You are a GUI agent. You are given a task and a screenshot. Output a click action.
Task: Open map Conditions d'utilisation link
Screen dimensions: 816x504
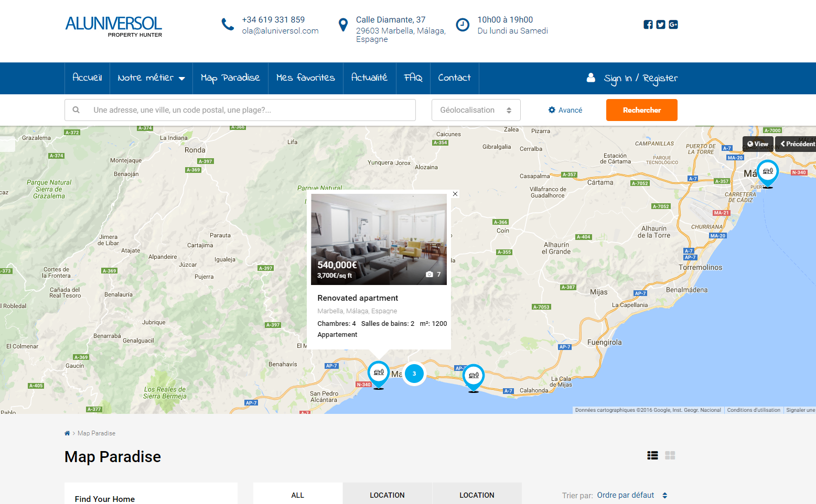(754, 410)
